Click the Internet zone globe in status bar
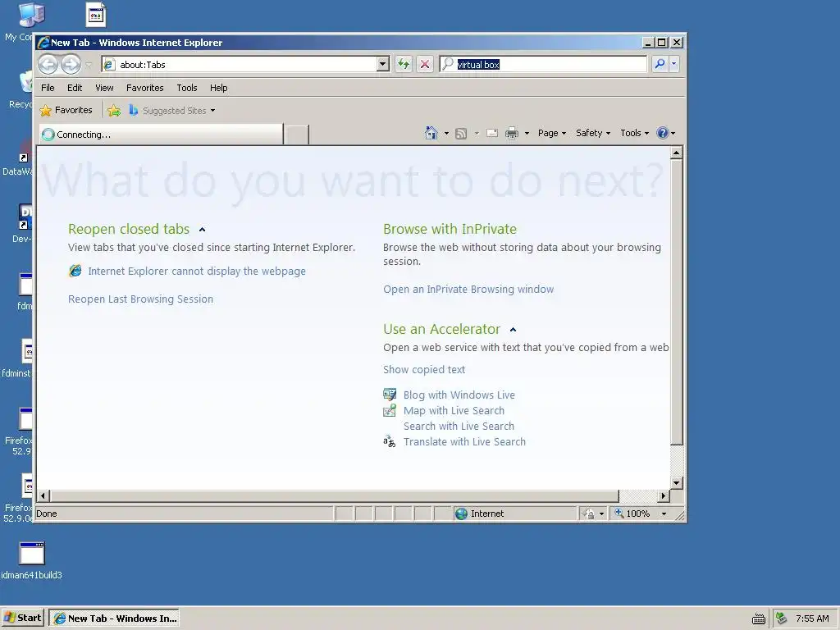Viewport: 840px width, 630px height. click(x=461, y=514)
